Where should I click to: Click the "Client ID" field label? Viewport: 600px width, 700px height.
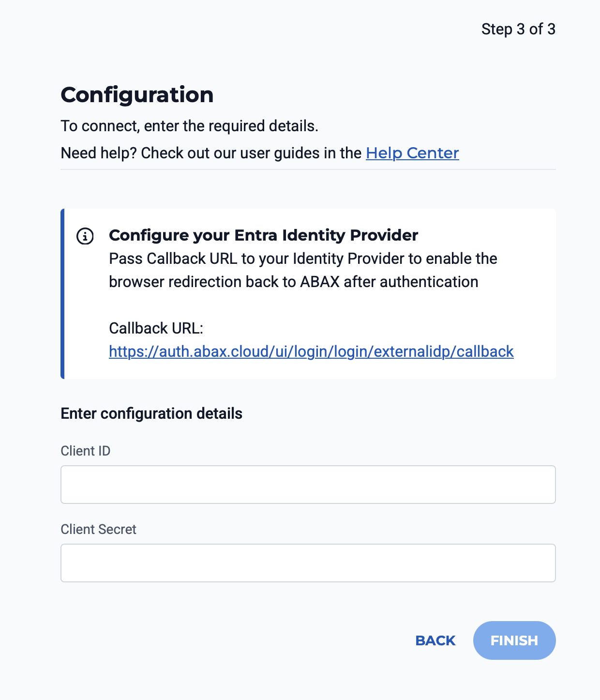[86, 451]
